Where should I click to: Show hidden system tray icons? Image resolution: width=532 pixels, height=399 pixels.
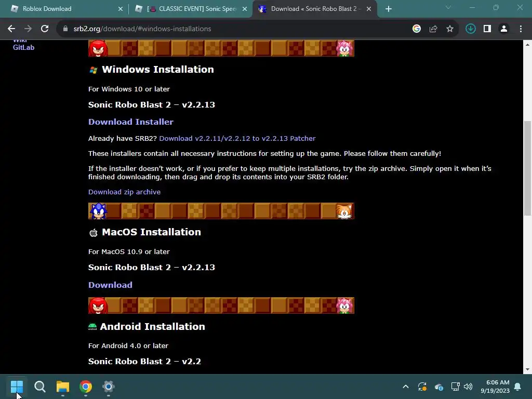pyautogui.click(x=406, y=387)
